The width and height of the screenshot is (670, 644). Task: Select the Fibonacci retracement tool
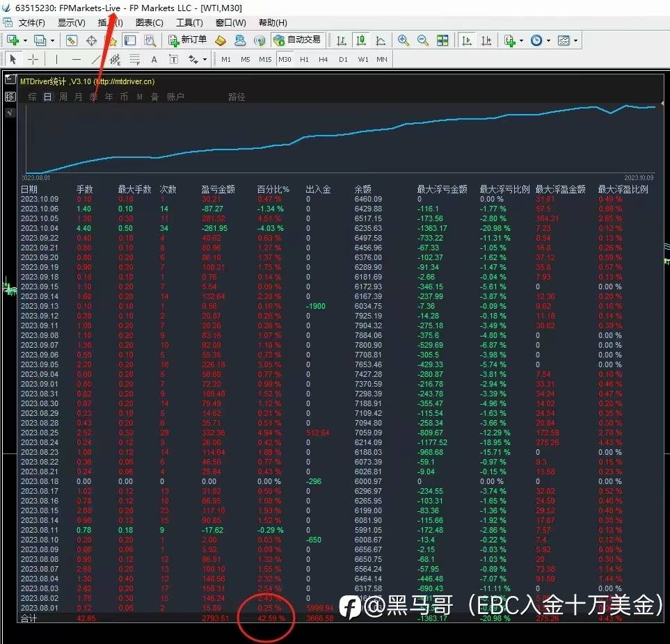(x=134, y=59)
